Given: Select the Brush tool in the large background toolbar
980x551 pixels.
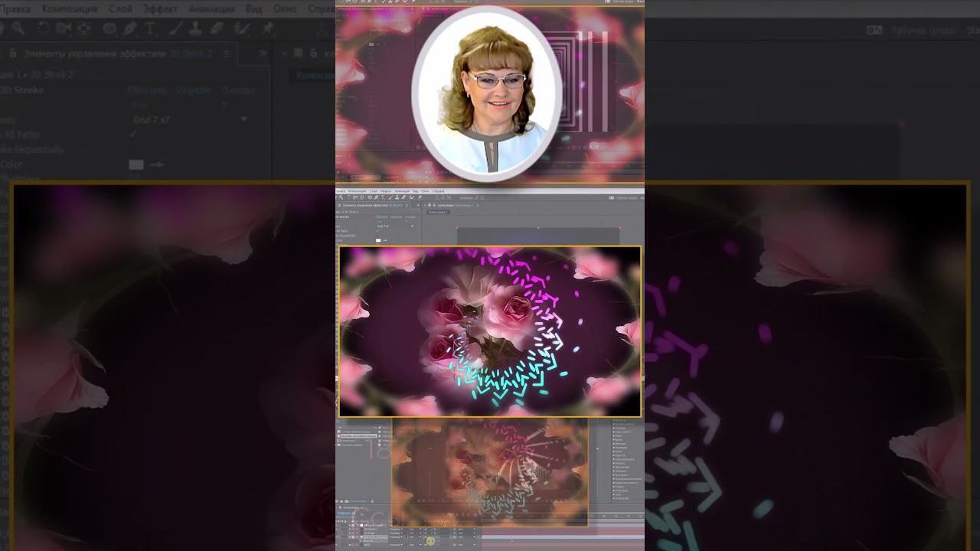Looking at the screenshot, I should click(175, 28).
